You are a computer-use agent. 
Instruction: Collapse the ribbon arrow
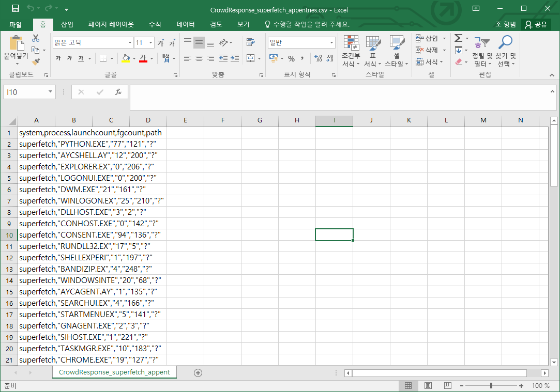coord(552,75)
